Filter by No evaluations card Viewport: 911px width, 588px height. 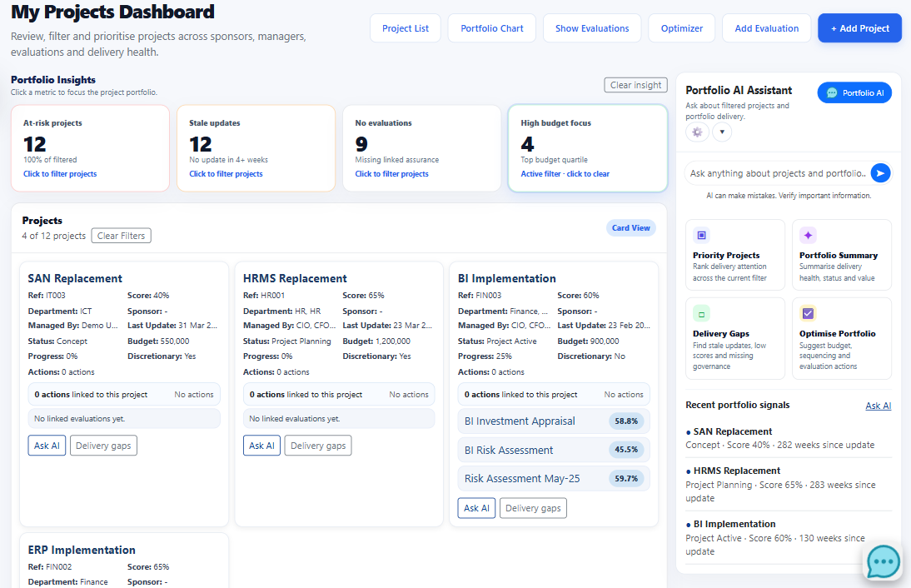422,148
